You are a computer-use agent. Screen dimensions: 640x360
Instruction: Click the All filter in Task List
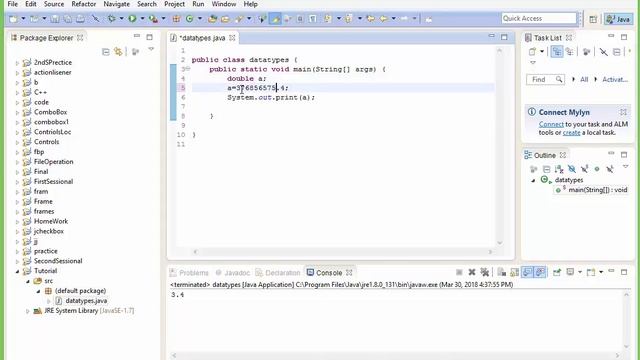pyautogui.click(x=584, y=79)
